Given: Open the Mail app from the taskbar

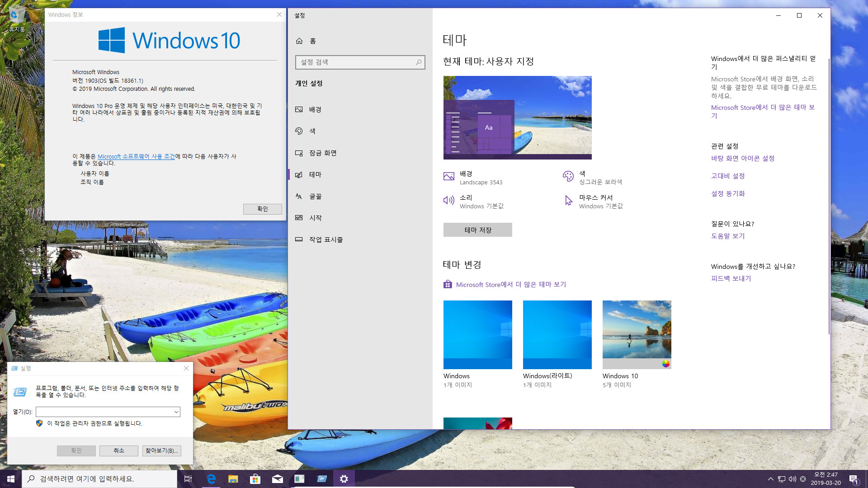Looking at the screenshot, I should coord(278,479).
